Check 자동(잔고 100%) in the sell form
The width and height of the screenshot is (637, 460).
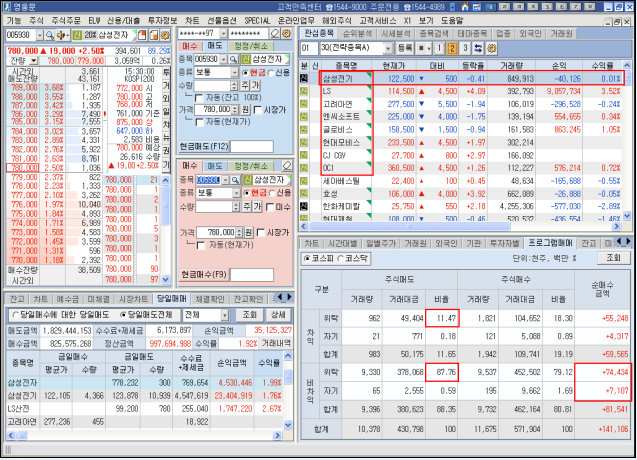point(199,98)
